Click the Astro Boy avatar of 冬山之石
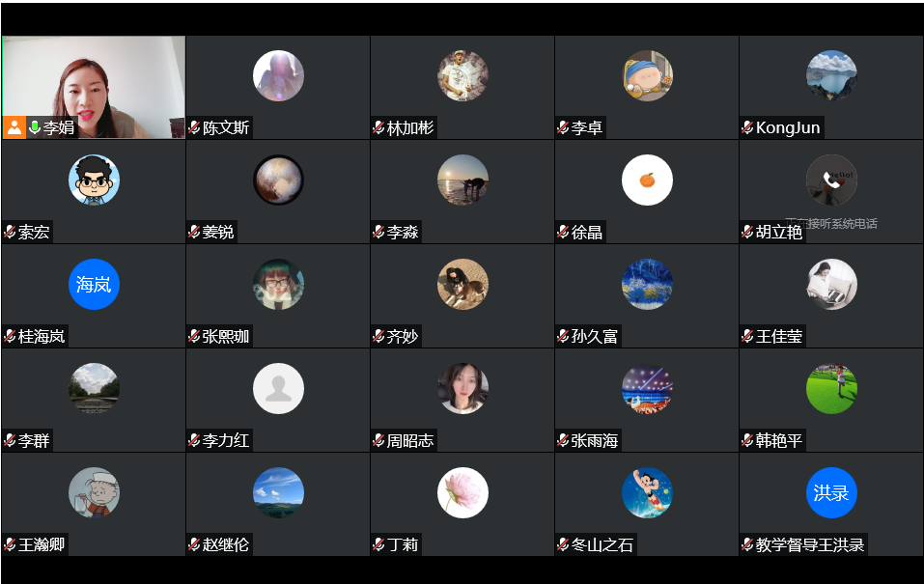The width and height of the screenshot is (924, 584). point(647,492)
